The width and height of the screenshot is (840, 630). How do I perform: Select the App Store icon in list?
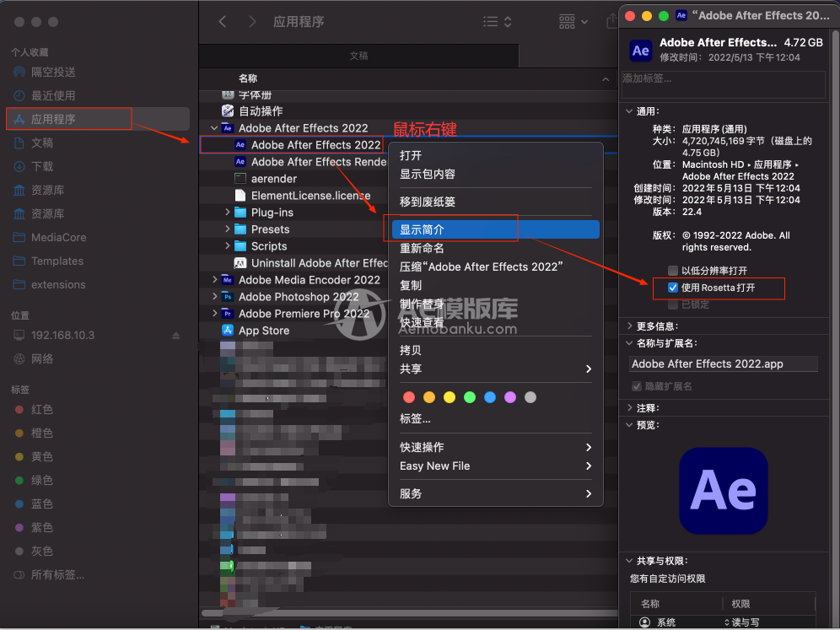[x=227, y=331]
